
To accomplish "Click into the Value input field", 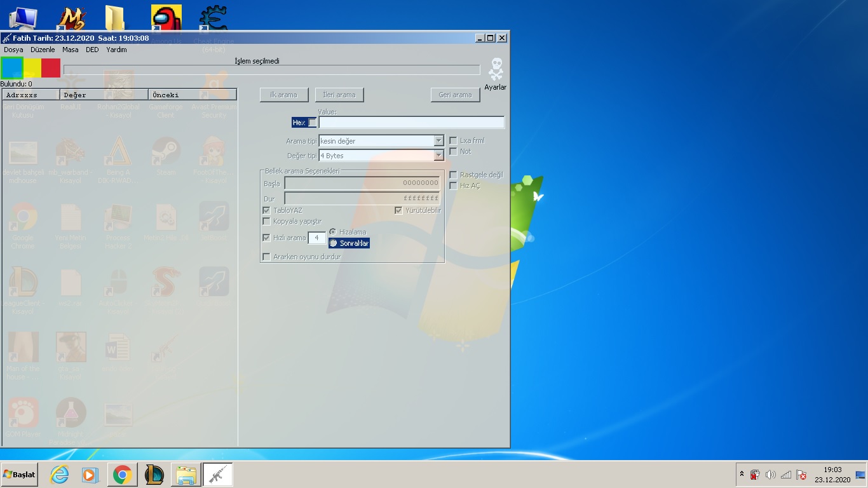I will click(411, 123).
